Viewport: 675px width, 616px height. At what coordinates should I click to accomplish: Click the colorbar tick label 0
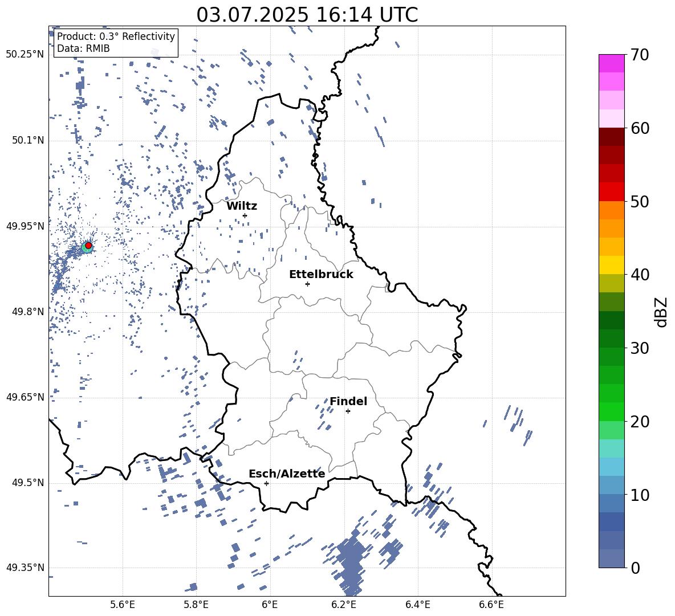(x=635, y=568)
